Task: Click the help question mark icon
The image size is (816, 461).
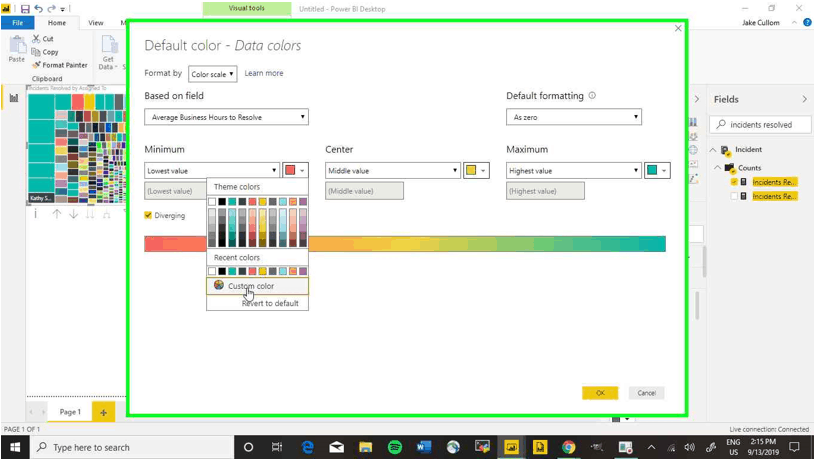Action: (x=807, y=22)
